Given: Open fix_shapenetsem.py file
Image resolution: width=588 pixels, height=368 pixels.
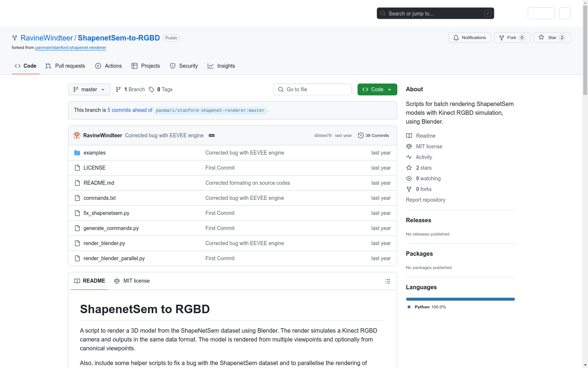Looking at the screenshot, I should [x=107, y=213].
